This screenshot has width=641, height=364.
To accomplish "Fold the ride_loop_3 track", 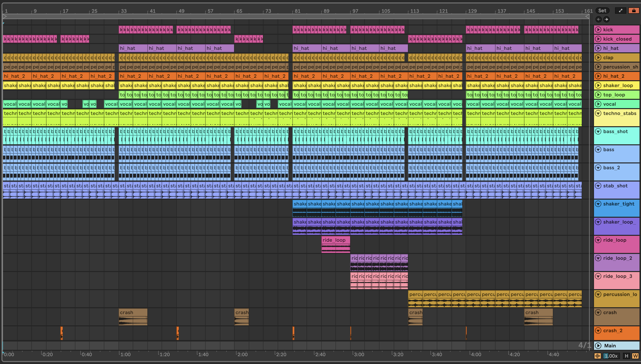I will coord(598,276).
